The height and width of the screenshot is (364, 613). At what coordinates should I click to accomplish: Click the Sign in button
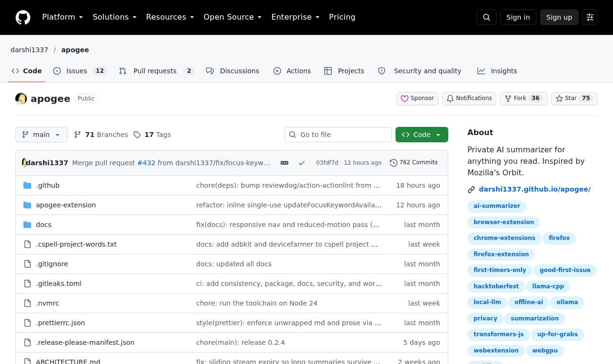(518, 17)
